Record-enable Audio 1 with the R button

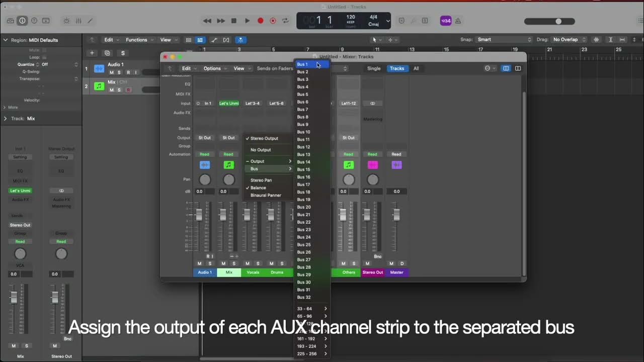(x=128, y=73)
